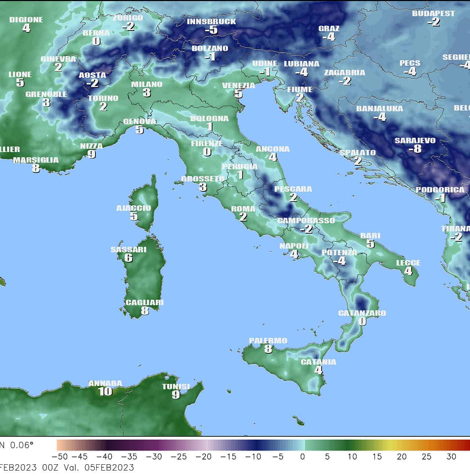Click the CAMPOBASSO city label

pos(306,220)
